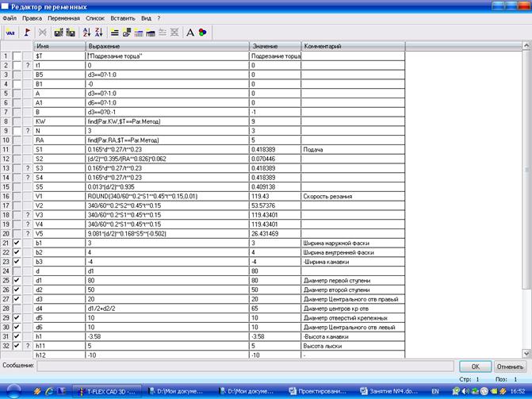Check the checkbox for variable $T
Viewport: 532px width, 399px height.
point(17,56)
